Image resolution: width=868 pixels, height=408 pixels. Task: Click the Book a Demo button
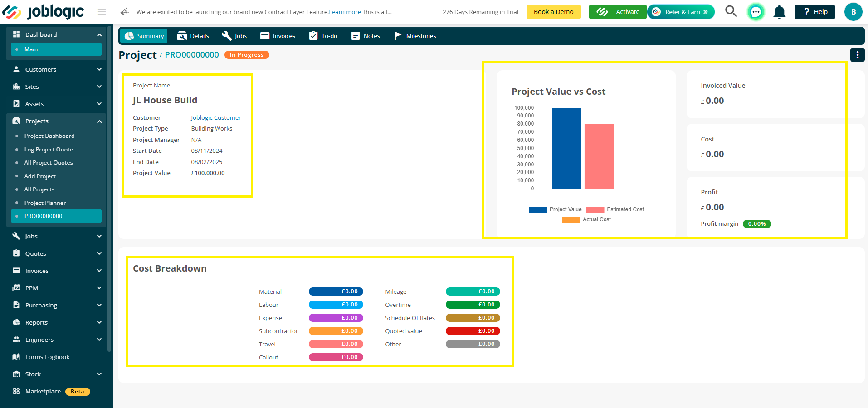pos(553,12)
